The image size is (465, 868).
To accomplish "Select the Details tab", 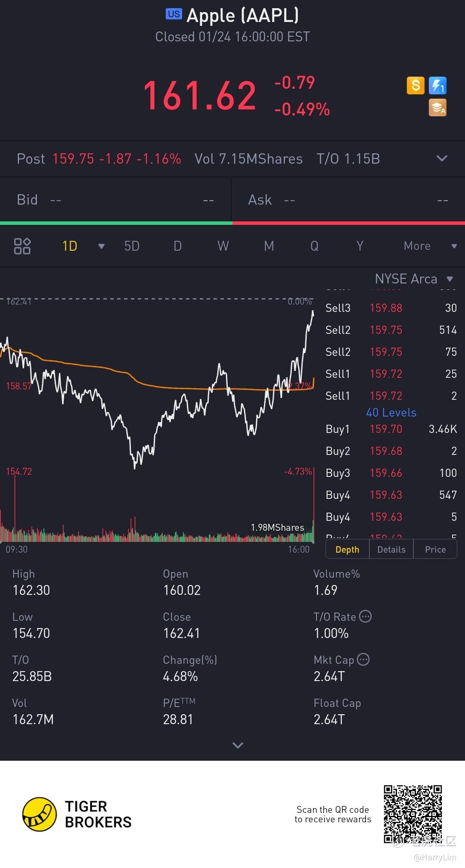I will pos(391,549).
